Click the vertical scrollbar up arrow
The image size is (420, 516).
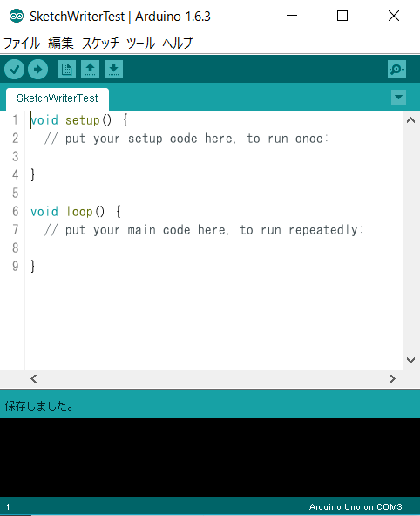coord(410,120)
